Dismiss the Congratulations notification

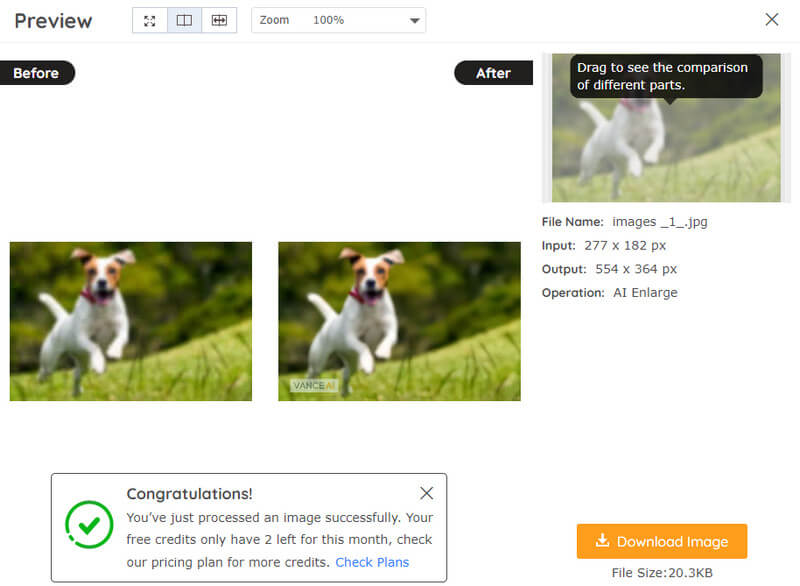427,493
